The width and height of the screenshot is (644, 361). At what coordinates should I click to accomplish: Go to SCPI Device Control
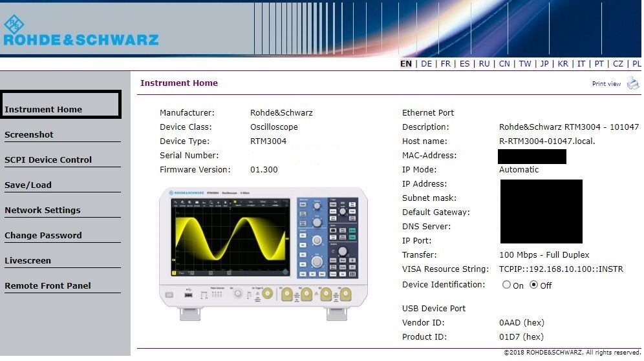point(48,160)
